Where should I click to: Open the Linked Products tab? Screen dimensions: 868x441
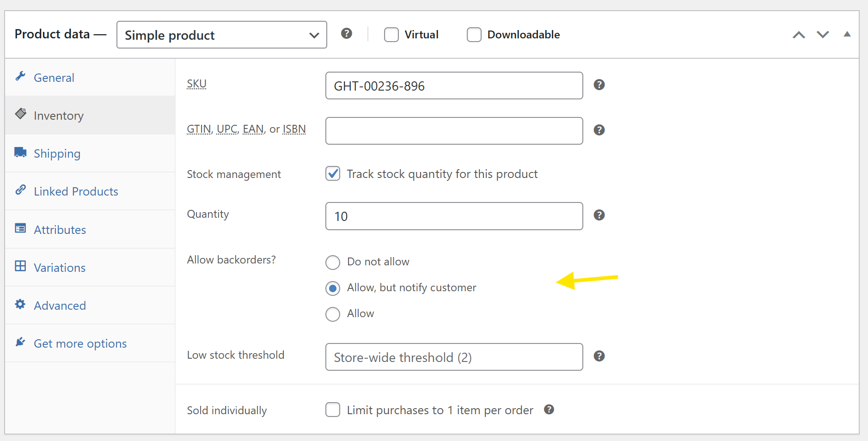click(x=76, y=191)
